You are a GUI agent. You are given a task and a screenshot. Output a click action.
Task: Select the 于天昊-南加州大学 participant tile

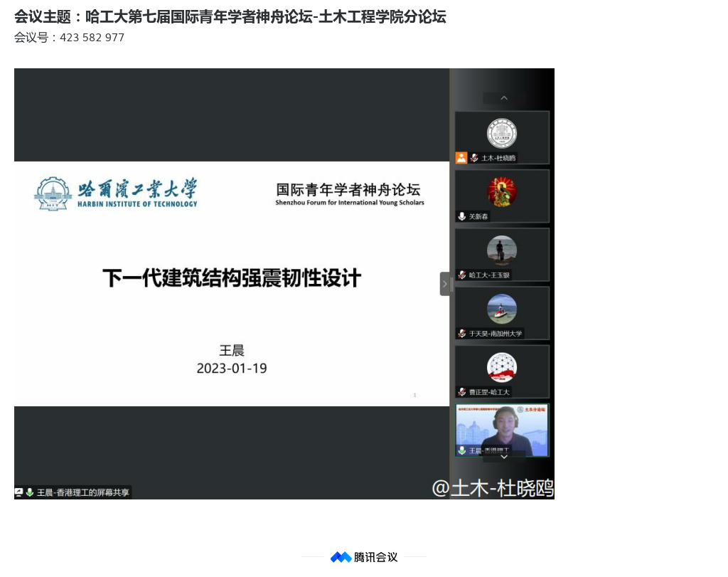502,313
